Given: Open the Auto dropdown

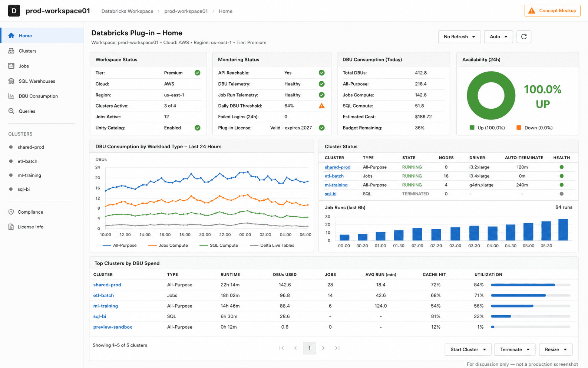Looking at the screenshot, I should tap(499, 37).
